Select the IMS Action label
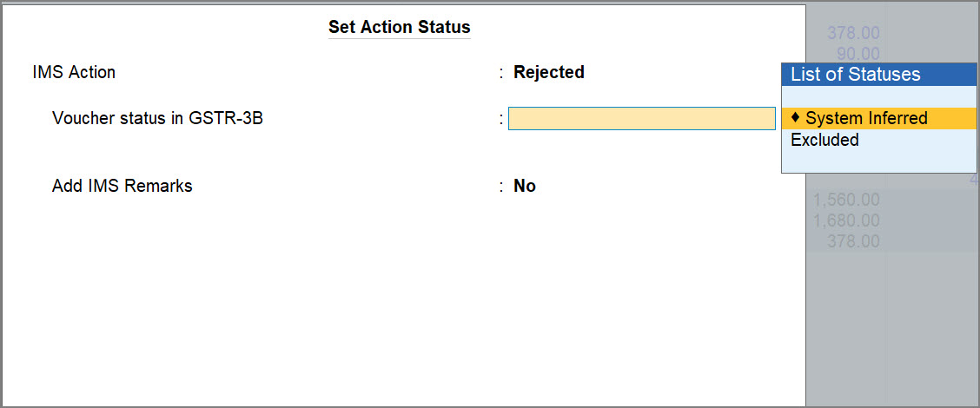 click(x=74, y=72)
